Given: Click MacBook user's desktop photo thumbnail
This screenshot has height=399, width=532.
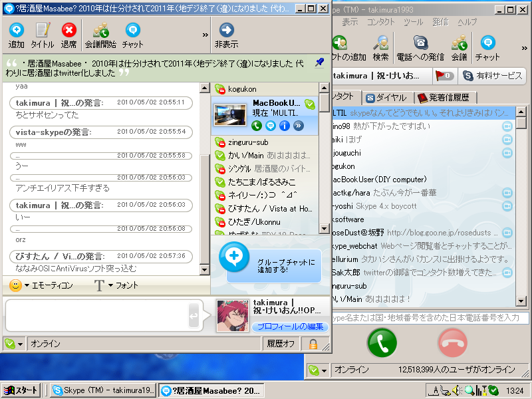Looking at the screenshot, I should pyautogui.click(x=230, y=115).
